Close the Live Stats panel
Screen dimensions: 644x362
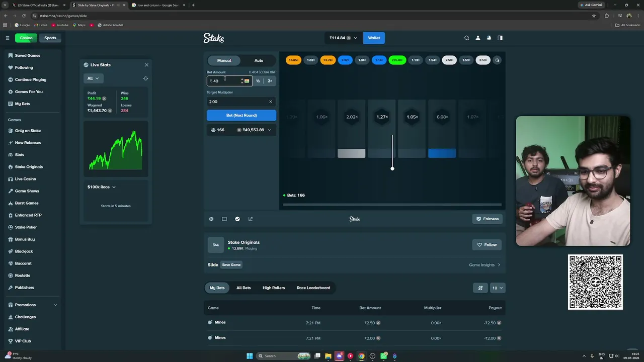pos(146,65)
